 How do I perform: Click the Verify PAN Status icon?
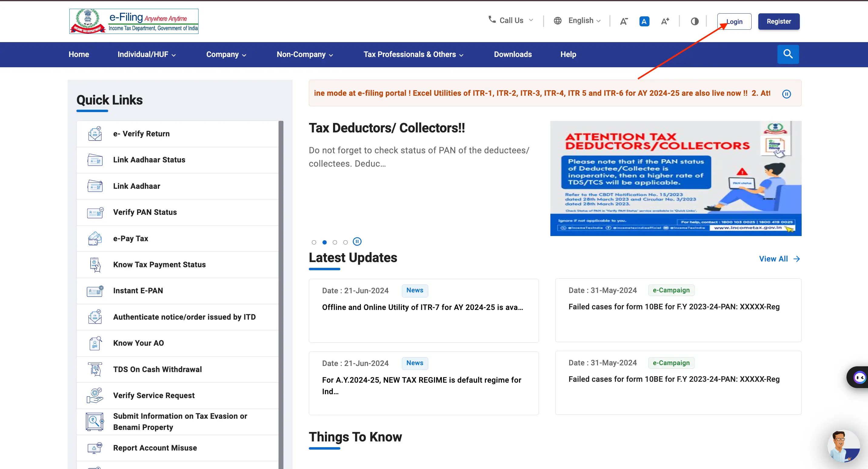[x=94, y=212]
